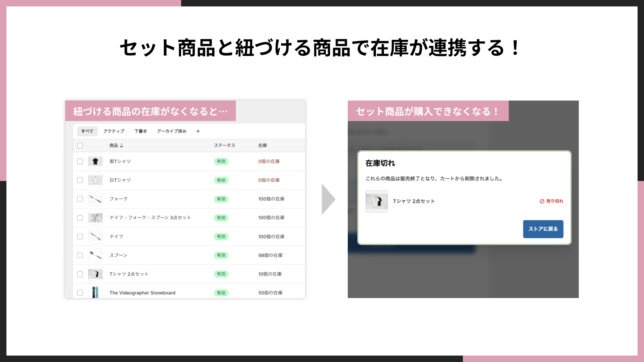This screenshot has width=644, height=362.
Task: Click the + to add a new view
Action: (x=198, y=131)
